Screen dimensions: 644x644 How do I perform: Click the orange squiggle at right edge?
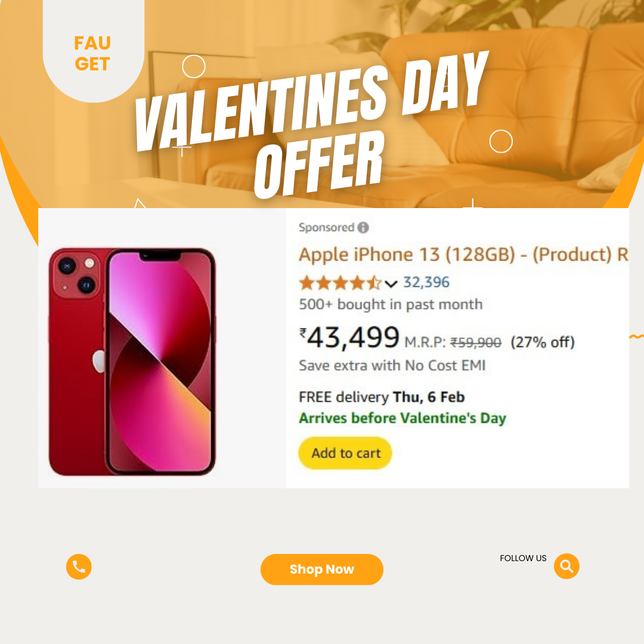pos(637,337)
